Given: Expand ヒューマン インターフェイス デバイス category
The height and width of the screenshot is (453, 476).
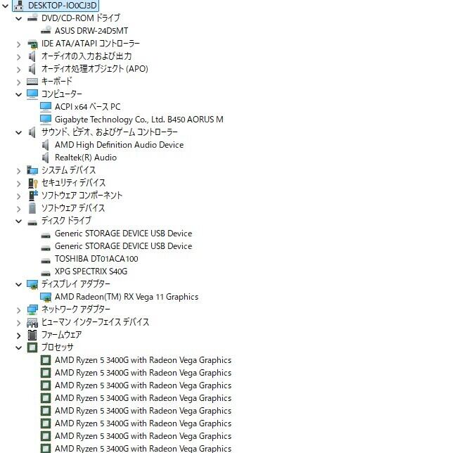Looking at the screenshot, I should tap(19, 323).
